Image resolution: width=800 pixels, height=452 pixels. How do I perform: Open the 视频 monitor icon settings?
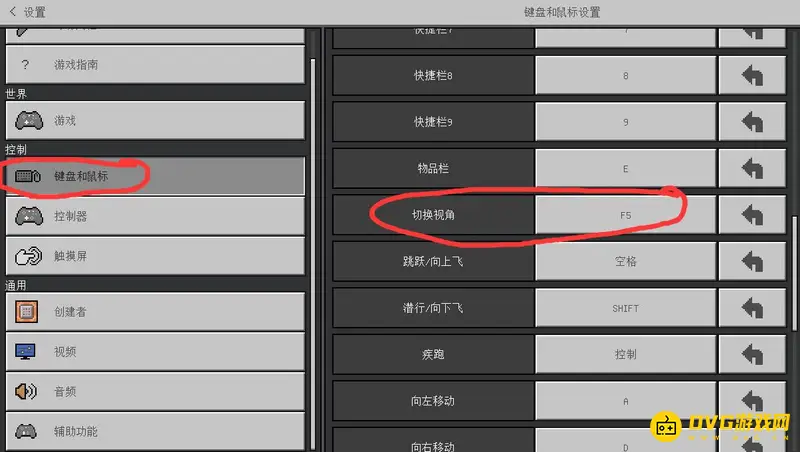(x=26, y=351)
